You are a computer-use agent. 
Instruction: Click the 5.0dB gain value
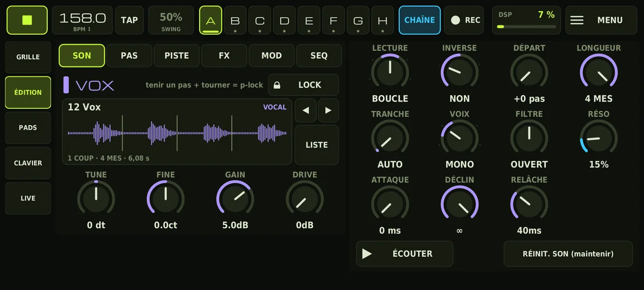click(235, 226)
